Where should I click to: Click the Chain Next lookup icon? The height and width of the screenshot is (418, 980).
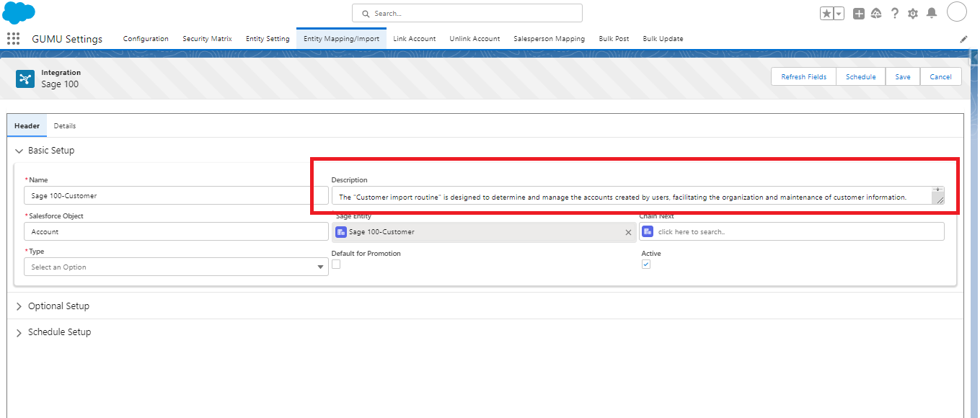tap(648, 231)
